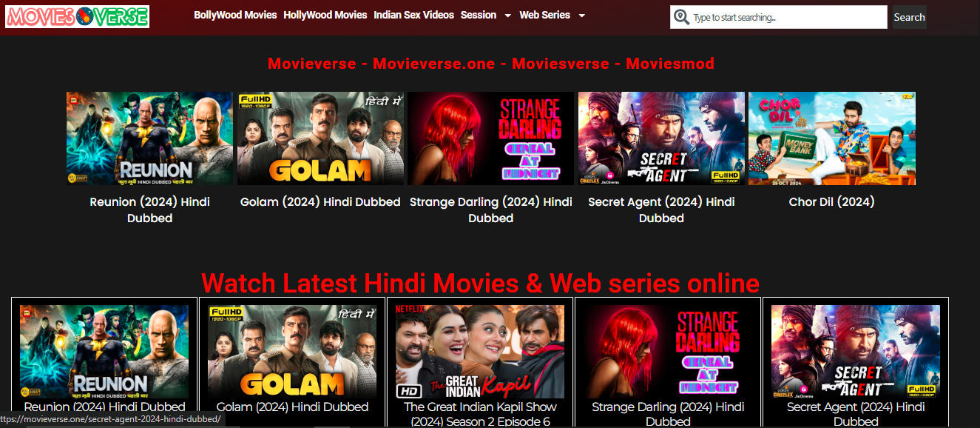
Task: Click the magnifier icon in search box
Action: coord(681,17)
